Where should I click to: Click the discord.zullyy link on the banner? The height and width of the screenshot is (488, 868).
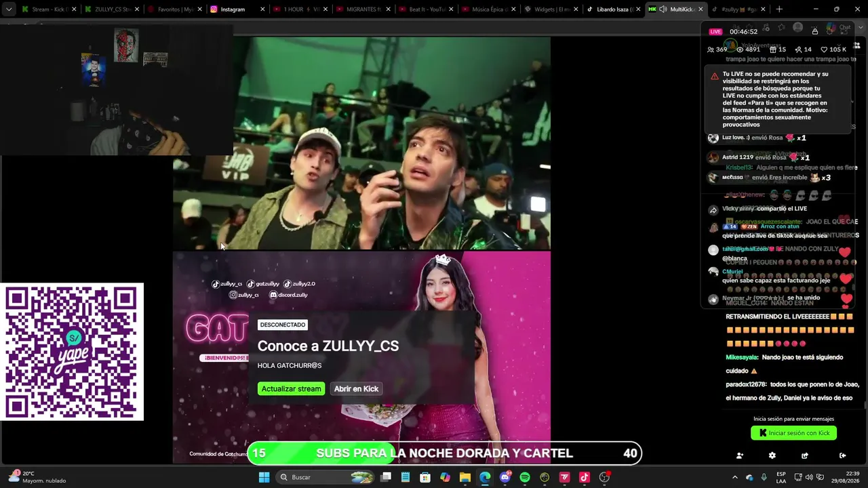click(288, 295)
